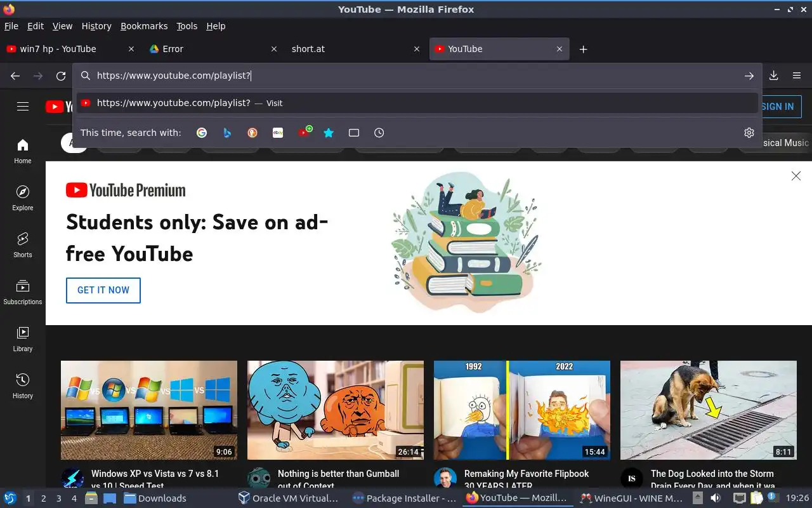Open the dog and storm drain thumbnail
The width and height of the screenshot is (812, 508).
pyautogui.click(x=709, y=410)
